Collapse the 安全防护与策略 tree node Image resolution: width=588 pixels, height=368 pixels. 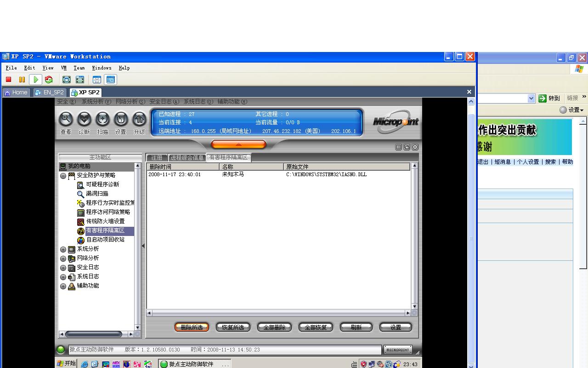63,176
